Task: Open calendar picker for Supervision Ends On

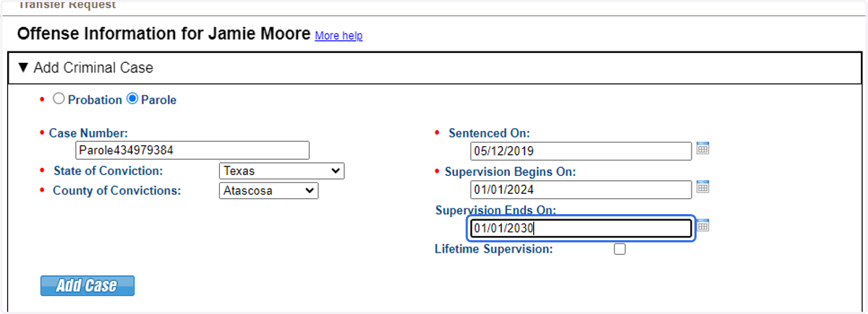Action: pos(702,225)
